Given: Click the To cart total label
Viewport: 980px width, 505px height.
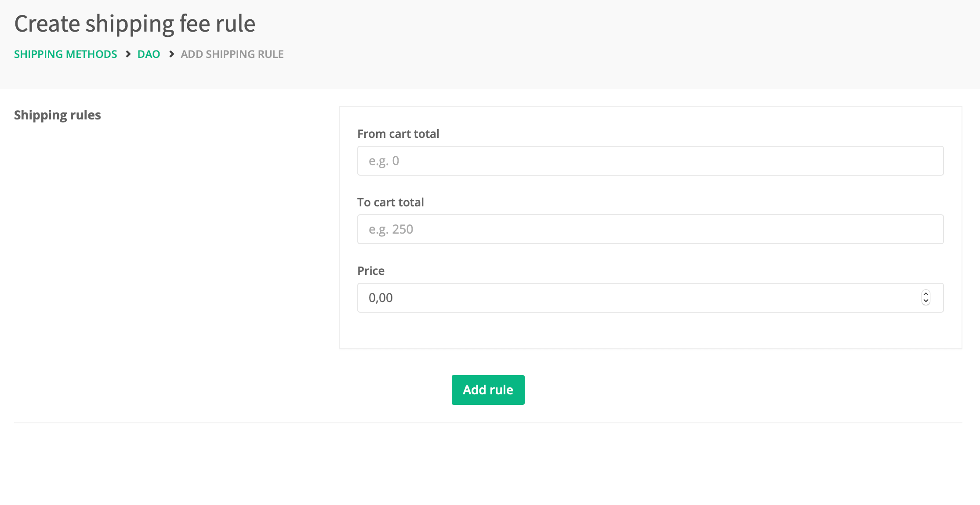Looking at the screenshot, I should pos(390,202).
